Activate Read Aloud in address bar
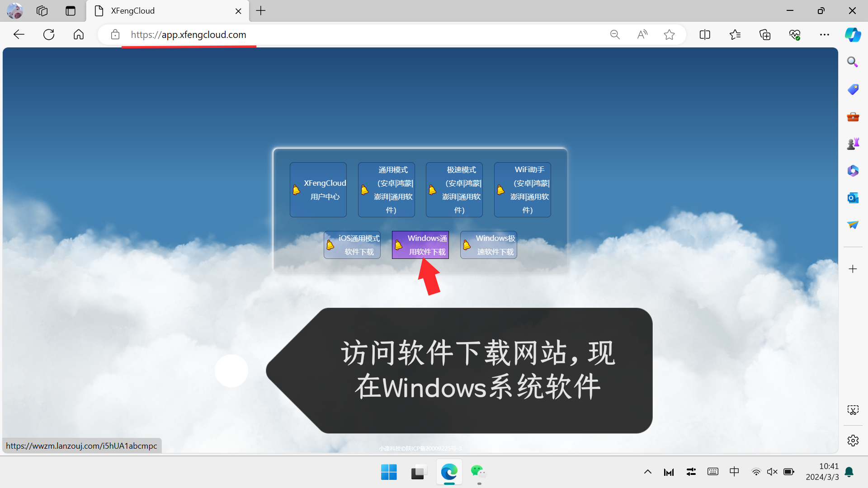Viewport: 868px width, 488px height. [x=642, y=34]
